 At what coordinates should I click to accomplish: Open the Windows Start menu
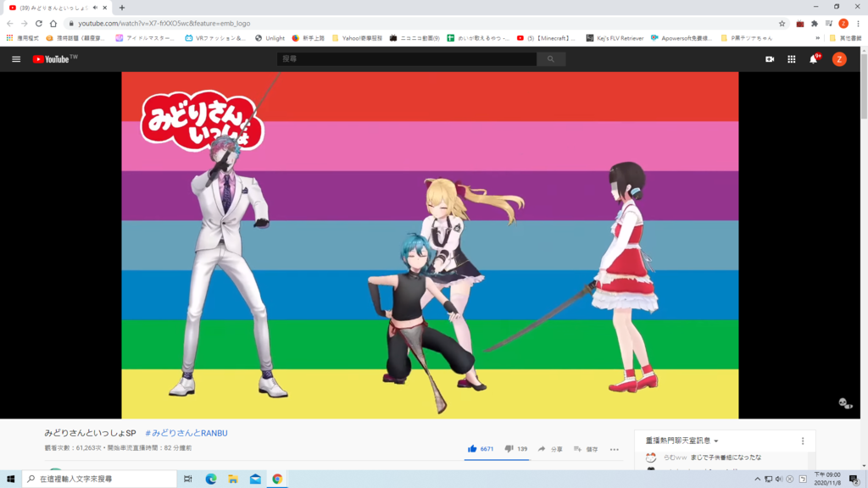pyautogui.click(x=10, y=479)
